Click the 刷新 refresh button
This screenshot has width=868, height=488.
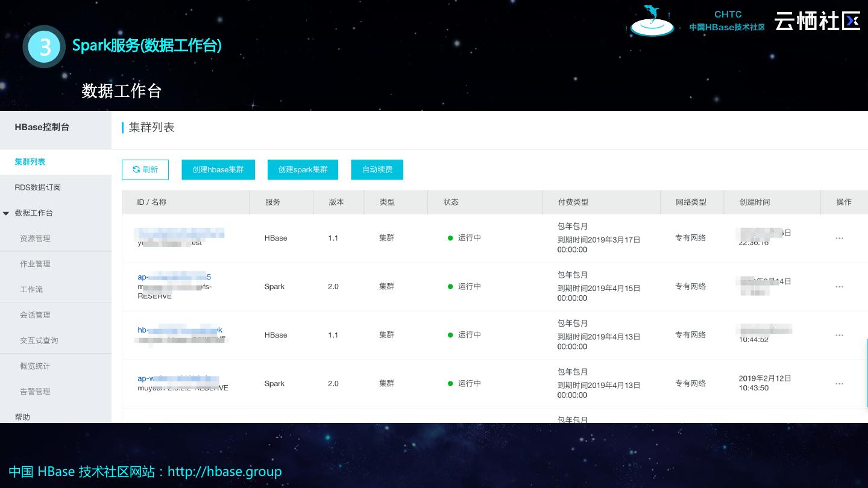pos(145,170)
